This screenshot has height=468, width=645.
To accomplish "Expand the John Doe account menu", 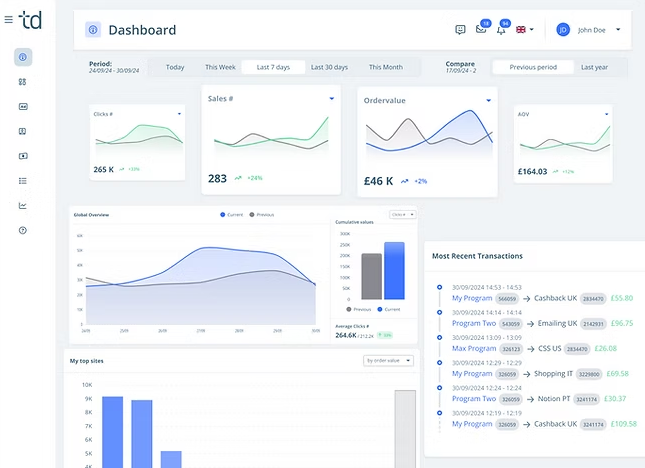I will coord(618,30).
